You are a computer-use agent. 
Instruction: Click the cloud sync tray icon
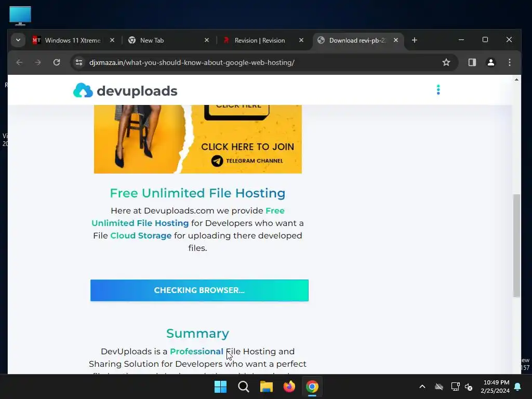[x=439, y=387]
